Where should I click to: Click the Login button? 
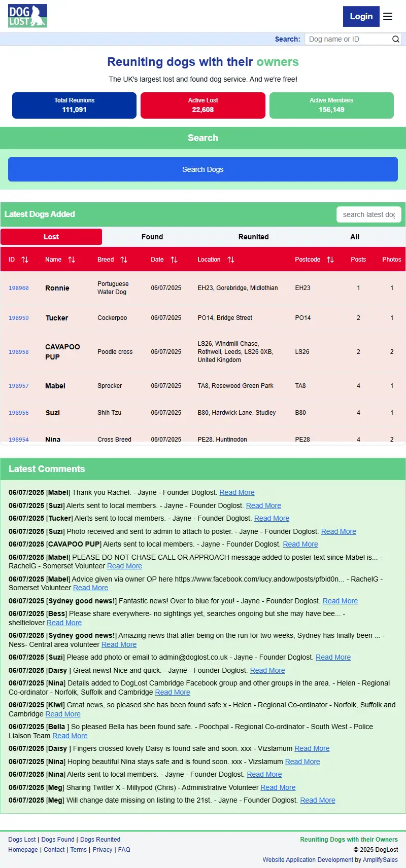(x=361, y=16)
